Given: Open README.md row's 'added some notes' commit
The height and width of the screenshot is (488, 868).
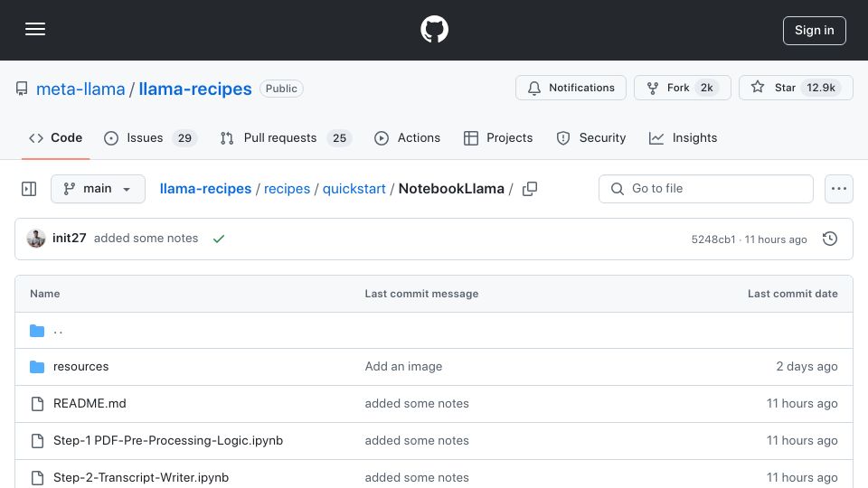Looking at the screenshot, I should (x=417, y=403).
